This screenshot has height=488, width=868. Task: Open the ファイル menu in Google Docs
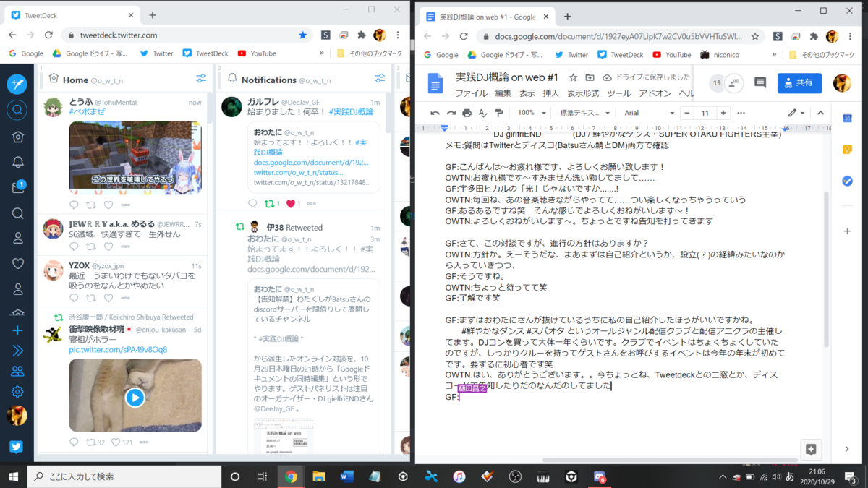tap(471, 93)
